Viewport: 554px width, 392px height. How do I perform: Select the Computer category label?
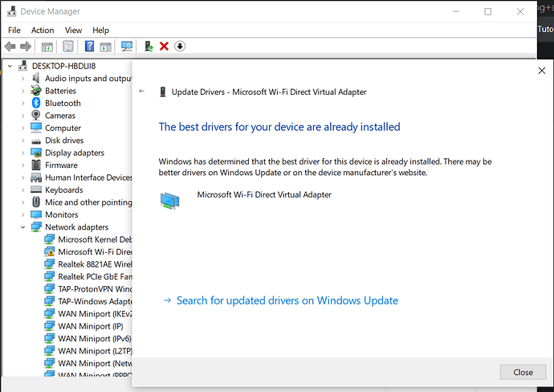coord(63,128)
